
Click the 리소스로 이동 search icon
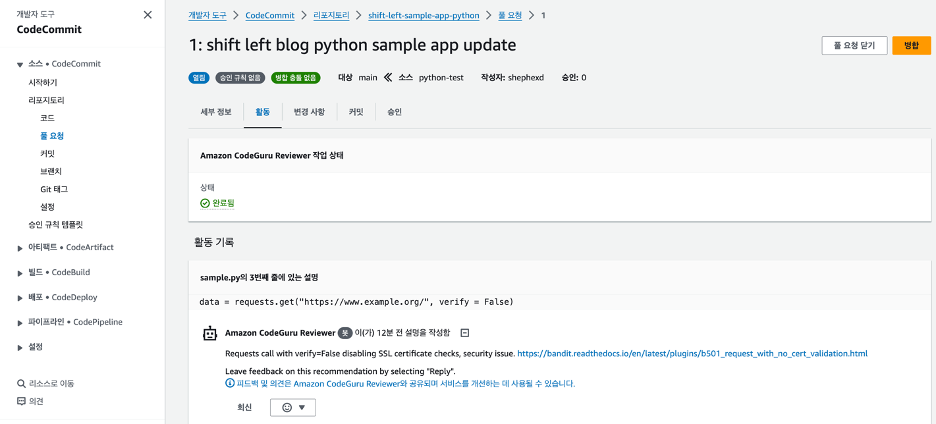[21, 383]
